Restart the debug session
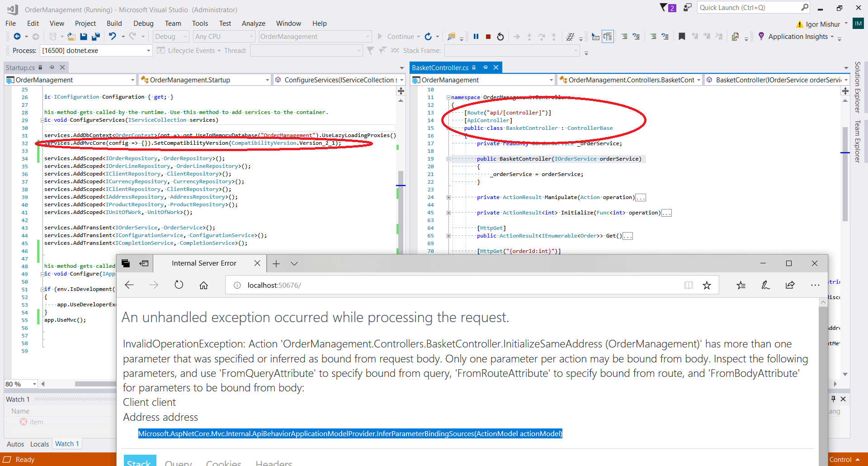 pos(500,37)
